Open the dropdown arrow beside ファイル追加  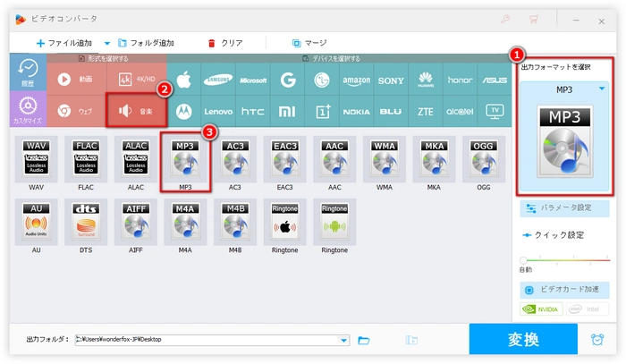point(107,42)
